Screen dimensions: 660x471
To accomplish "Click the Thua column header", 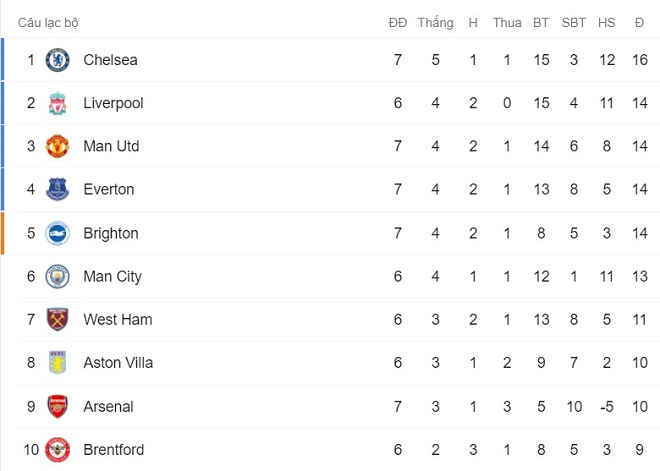I will 507,22.
